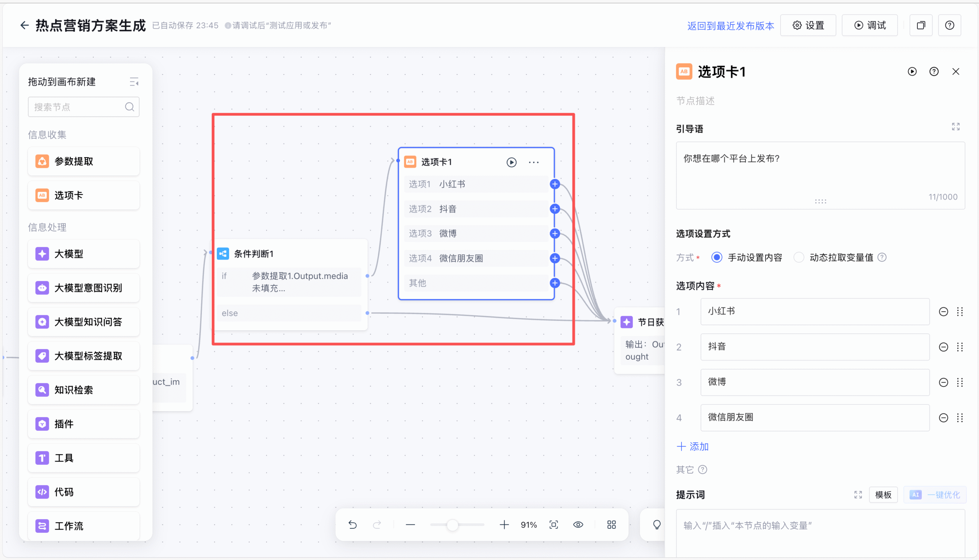Click the copy icon in top bar
Screen dimensions: 979x560
[920, 25]
